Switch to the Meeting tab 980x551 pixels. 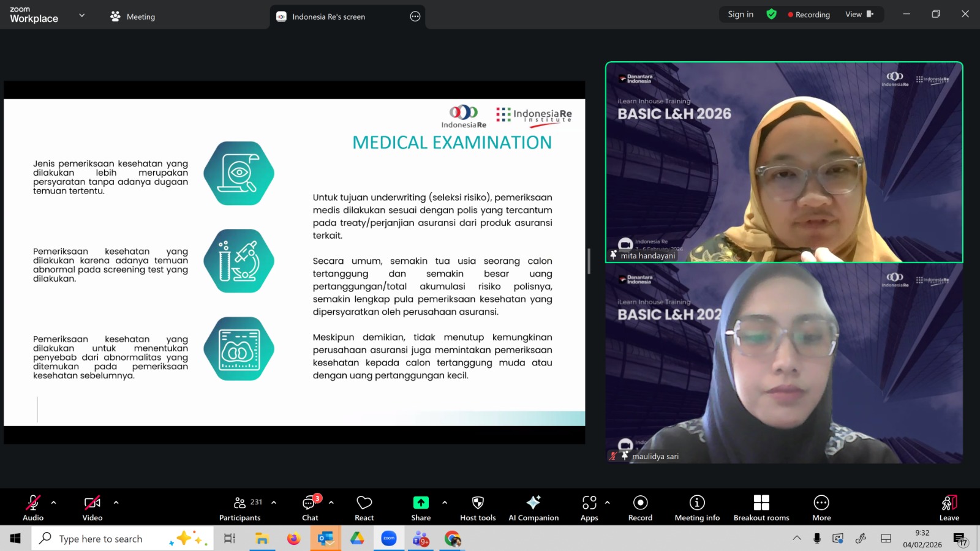click(134, 17)
